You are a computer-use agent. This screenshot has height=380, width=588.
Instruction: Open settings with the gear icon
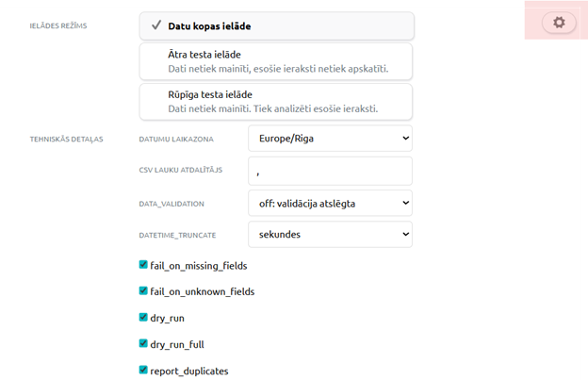coord(559,23)
